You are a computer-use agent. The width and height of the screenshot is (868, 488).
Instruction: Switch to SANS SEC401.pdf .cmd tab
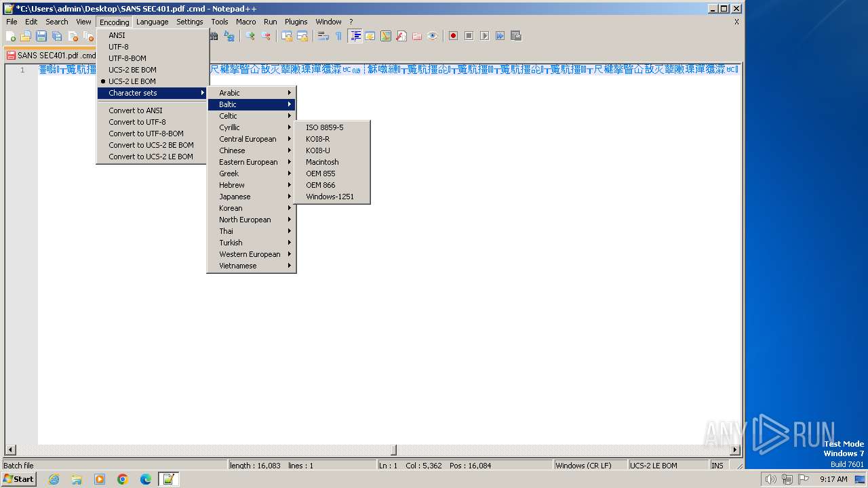52,56
